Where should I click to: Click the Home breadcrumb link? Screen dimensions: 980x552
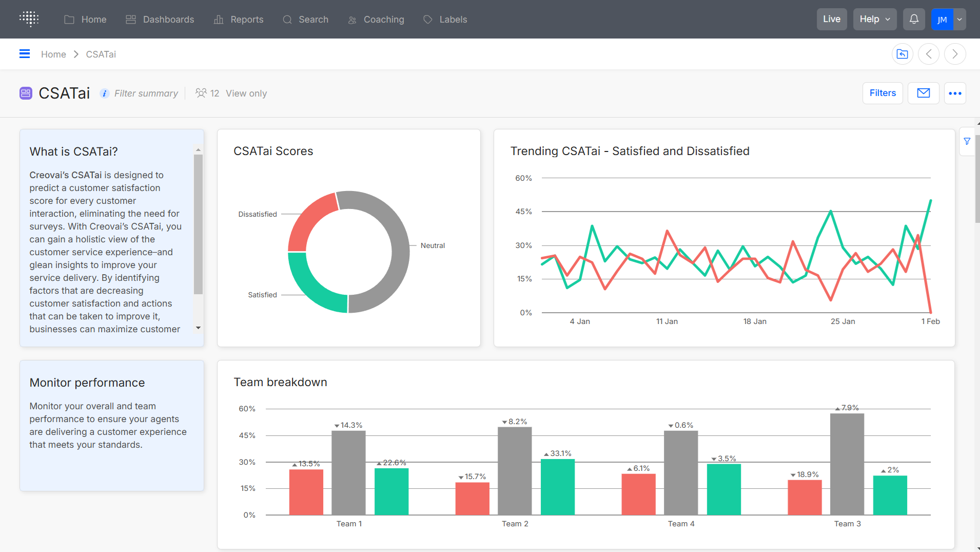53,54
